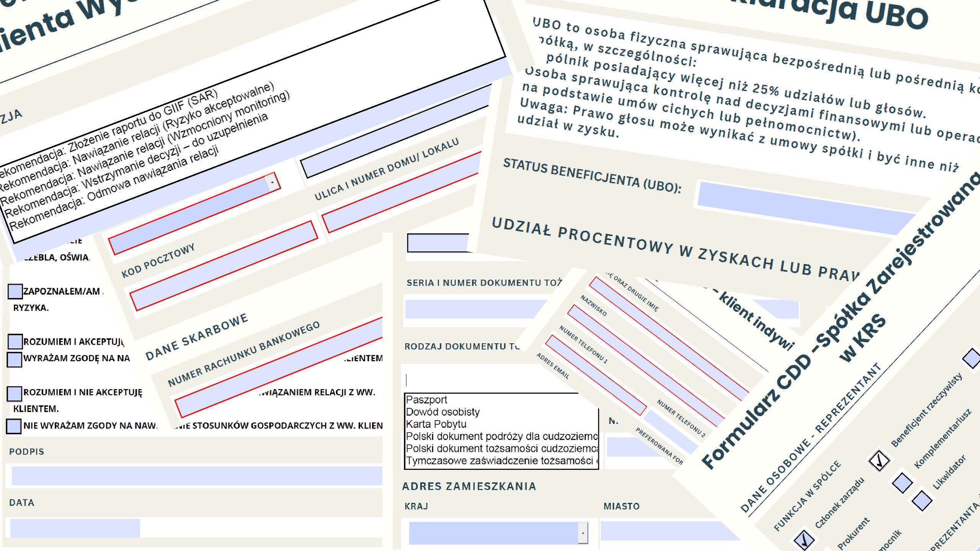Tick the ROZUMIEM I NIE AKCEPTUJĘ checkbox
The image size is (980, 551).
15,393
